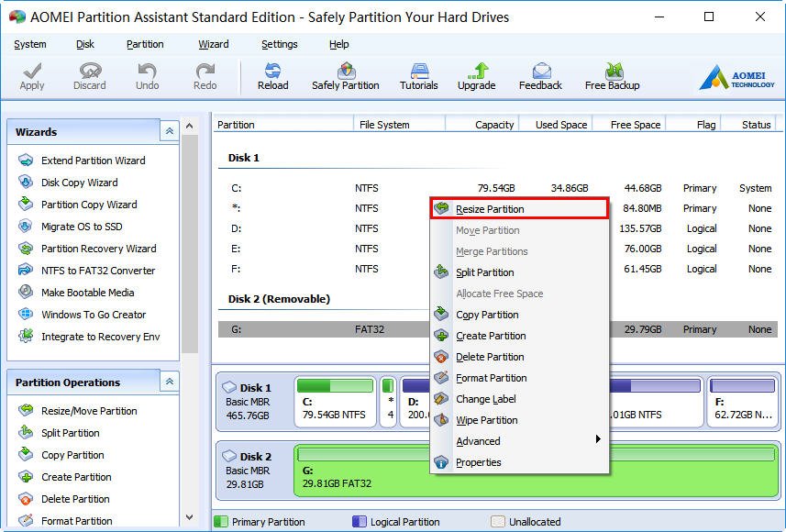786x532 pixels.
Task: Launch NTFS to FAT32 Converter
Action: click(x=87, y=271)
